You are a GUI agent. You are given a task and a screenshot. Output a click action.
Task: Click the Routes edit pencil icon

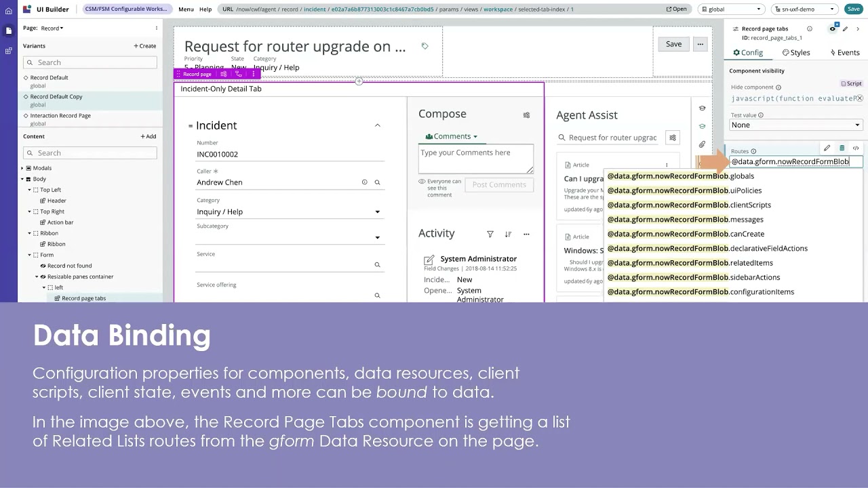point(827,148)
